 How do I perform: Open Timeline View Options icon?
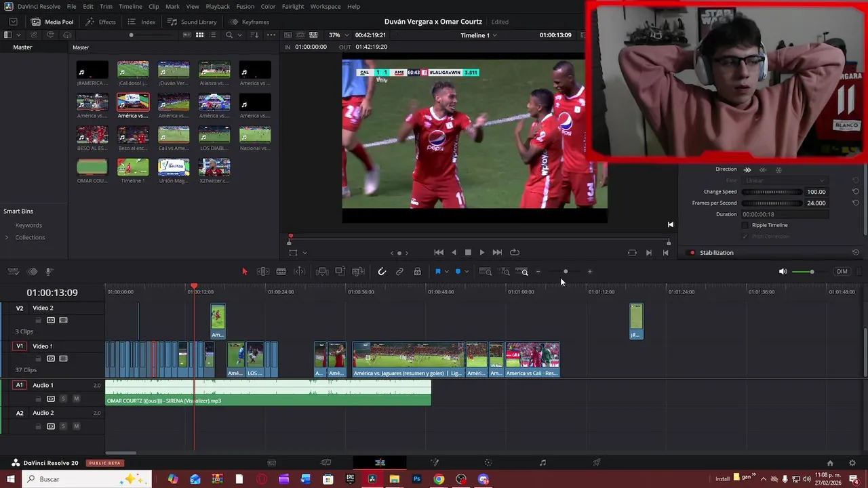13,272
